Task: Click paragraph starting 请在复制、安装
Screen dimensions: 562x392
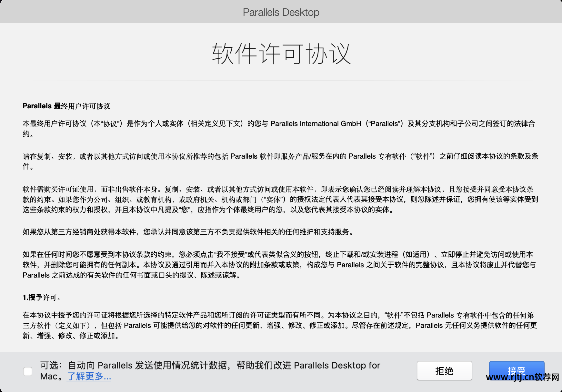Action: (280, 161)
